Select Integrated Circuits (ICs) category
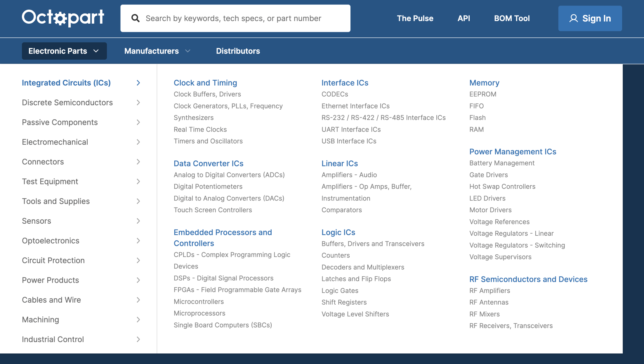The width and height of the screenshot is (644, 364). pyautogui.click(x=66, y=83)
